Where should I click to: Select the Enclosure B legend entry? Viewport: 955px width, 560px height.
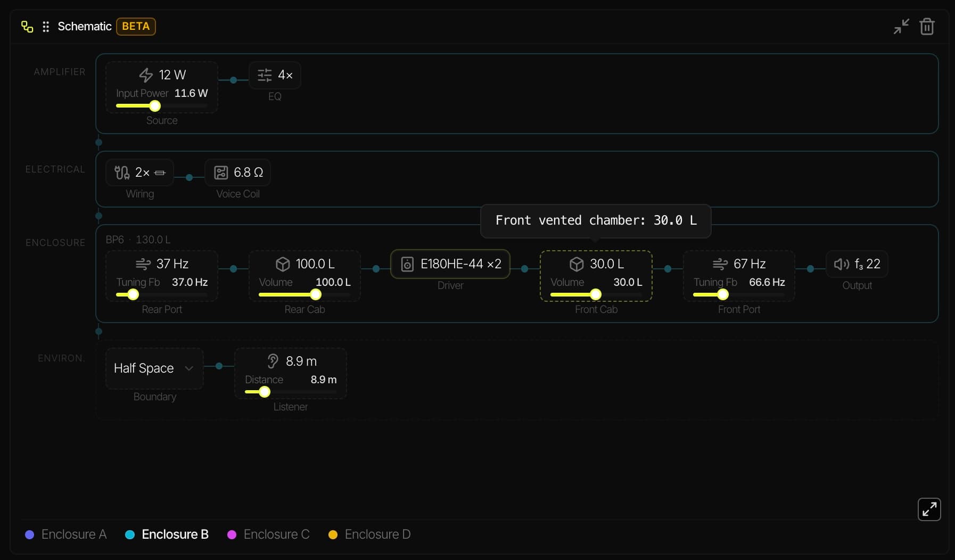166,534
